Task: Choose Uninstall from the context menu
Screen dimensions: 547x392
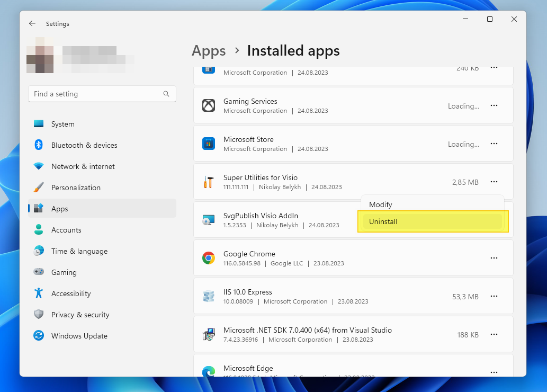Action: pyautogui.click(x=433, y=221)
